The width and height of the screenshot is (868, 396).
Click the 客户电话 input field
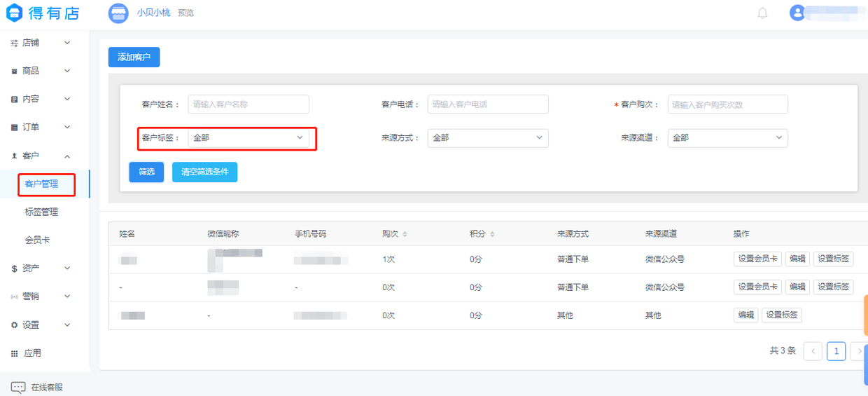[x=488, y=104]
